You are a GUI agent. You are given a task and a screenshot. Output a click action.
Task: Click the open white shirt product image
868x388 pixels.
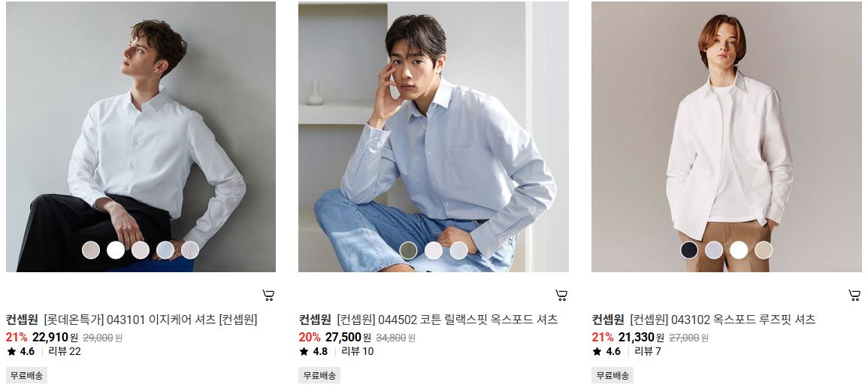coord(726,137)
